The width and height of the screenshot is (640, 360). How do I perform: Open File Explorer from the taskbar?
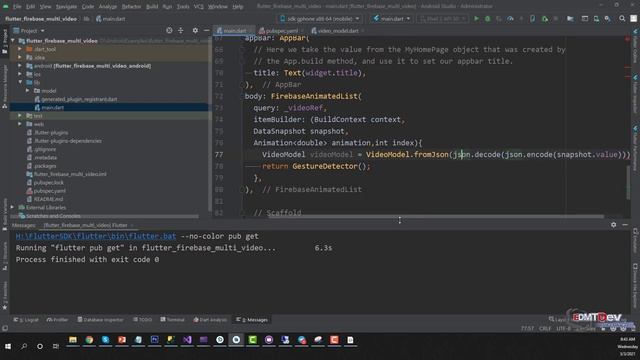click(x=73, y=340)
